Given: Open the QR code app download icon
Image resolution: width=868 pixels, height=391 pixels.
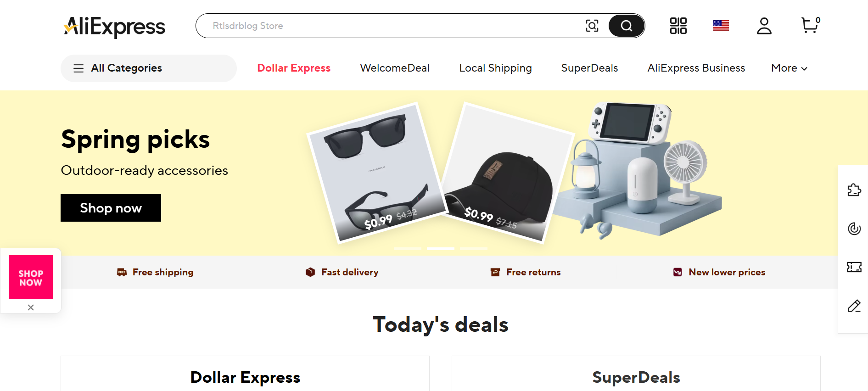Looking at the screenshot, I should [678, 26].
